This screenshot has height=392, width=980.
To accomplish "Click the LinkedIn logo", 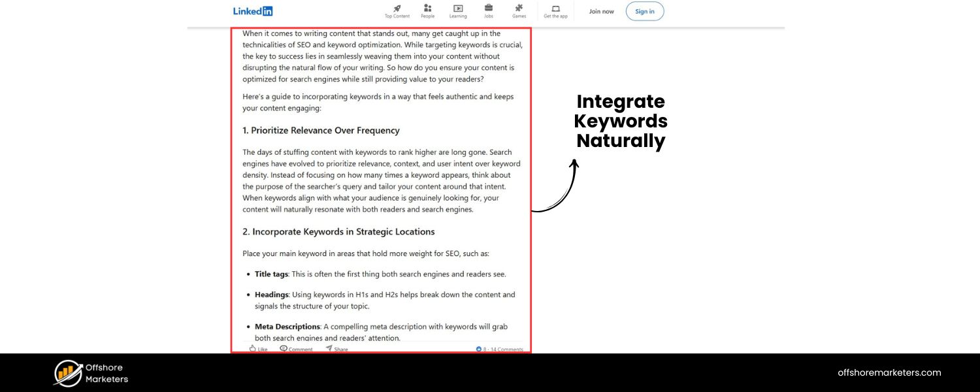I will point(253,10).
